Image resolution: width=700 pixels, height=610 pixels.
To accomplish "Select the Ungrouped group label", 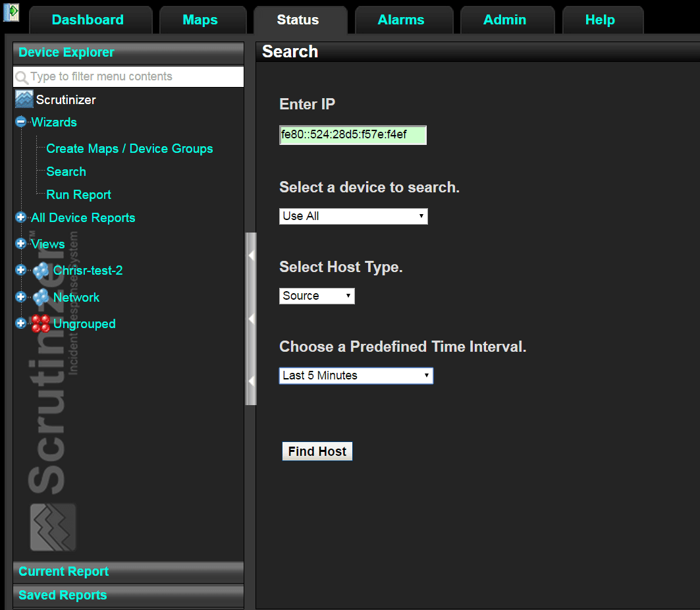I will [x=84, y=323].
